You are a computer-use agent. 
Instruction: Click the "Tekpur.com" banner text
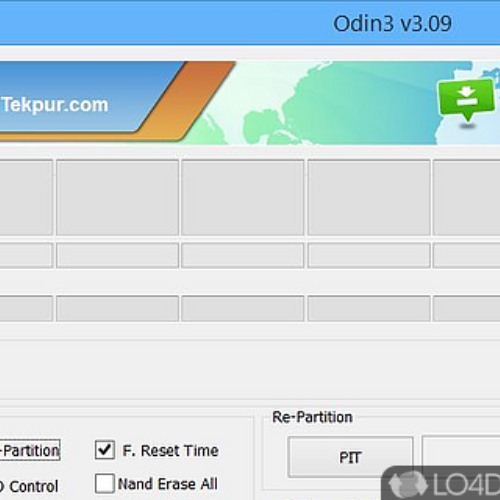tap(55, 105)
